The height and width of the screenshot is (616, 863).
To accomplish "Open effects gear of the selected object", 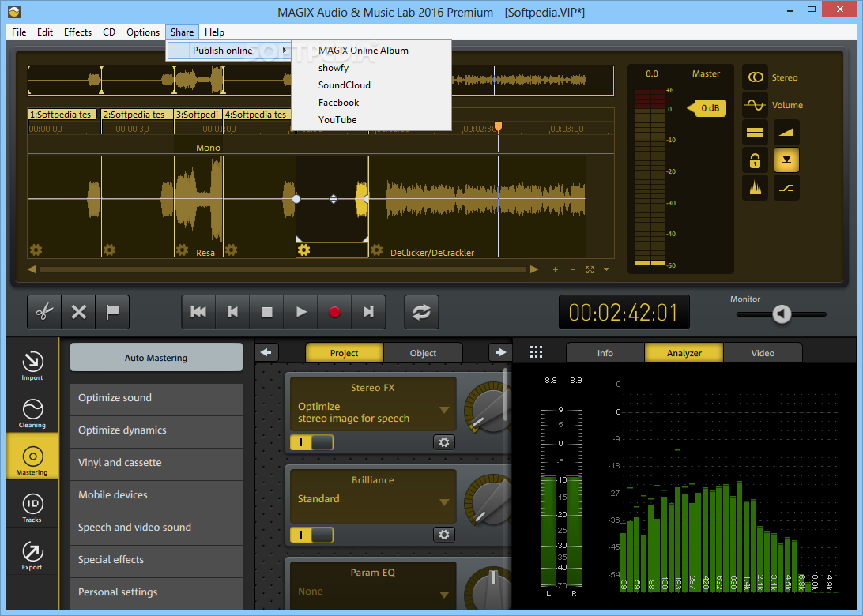I will 303,250.
